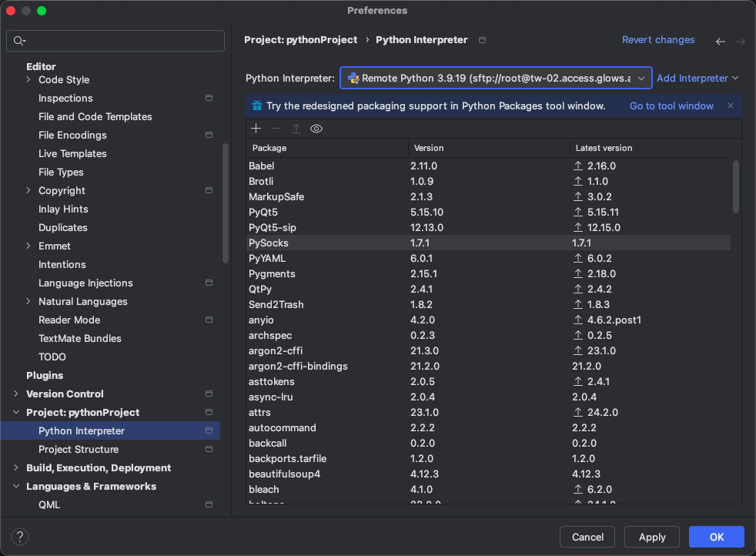Screen dimensions: 756x556
Task: Click the install package plus icon
Action: tap(256, 129)
